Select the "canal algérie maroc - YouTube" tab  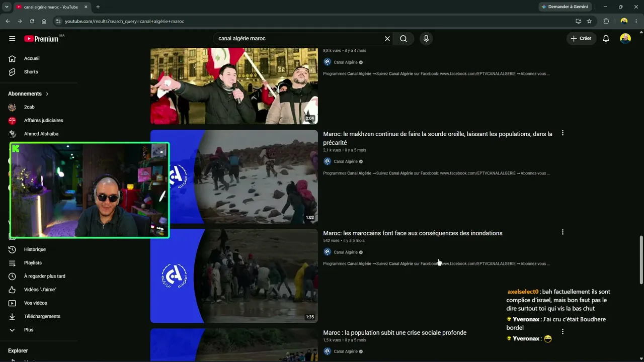50,7
